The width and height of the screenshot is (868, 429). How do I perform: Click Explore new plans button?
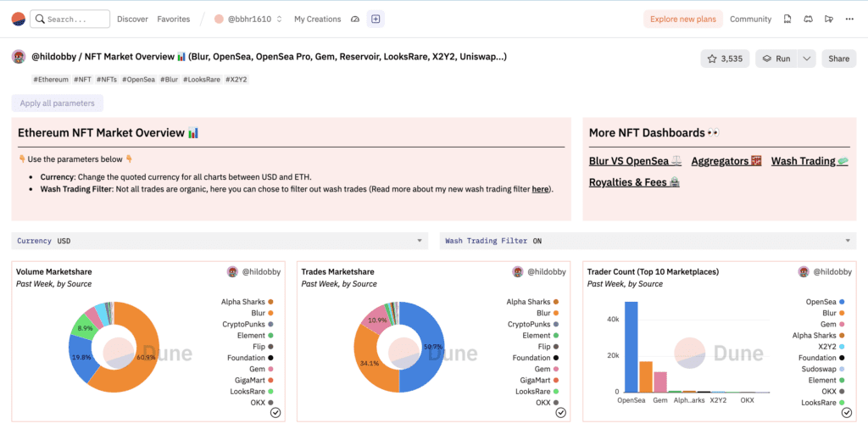point(682,19)
